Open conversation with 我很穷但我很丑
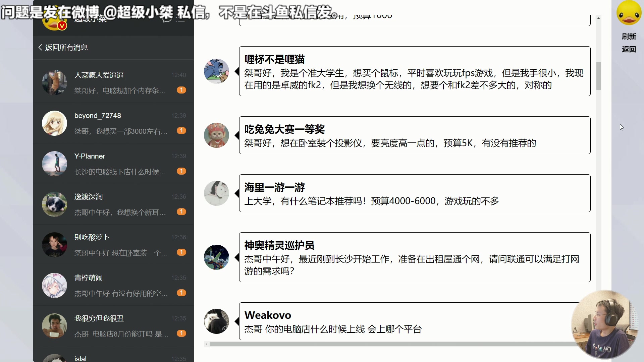 [113, 326]
